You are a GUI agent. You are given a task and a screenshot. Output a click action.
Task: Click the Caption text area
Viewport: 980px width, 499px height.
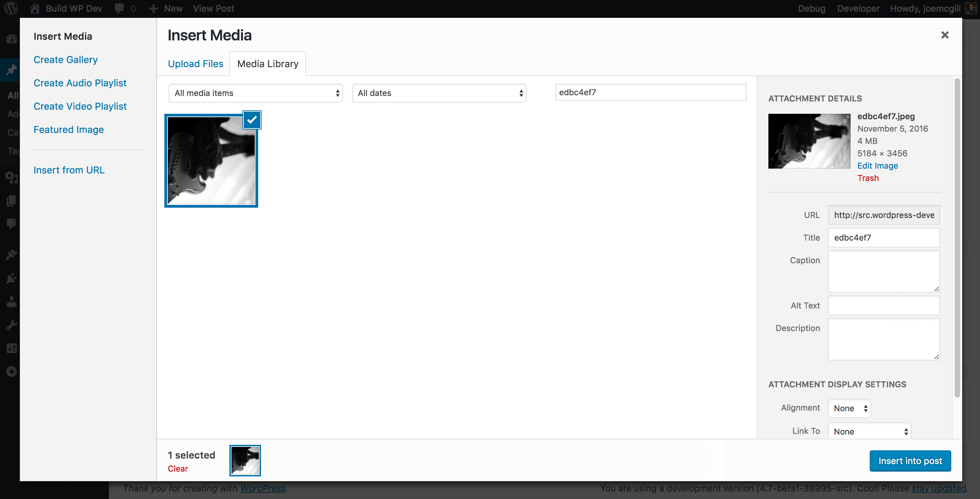pos(884,271)
